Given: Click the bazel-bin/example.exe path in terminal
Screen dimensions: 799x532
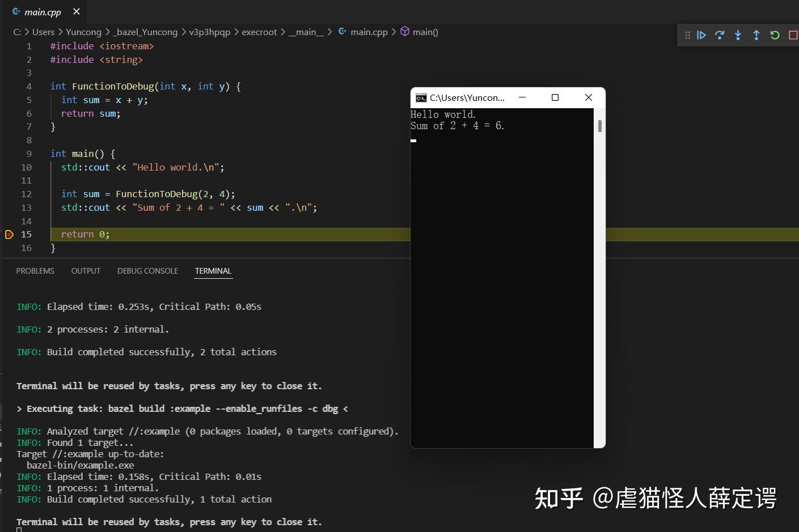Looking at the screenshot, I should point(81,465).
